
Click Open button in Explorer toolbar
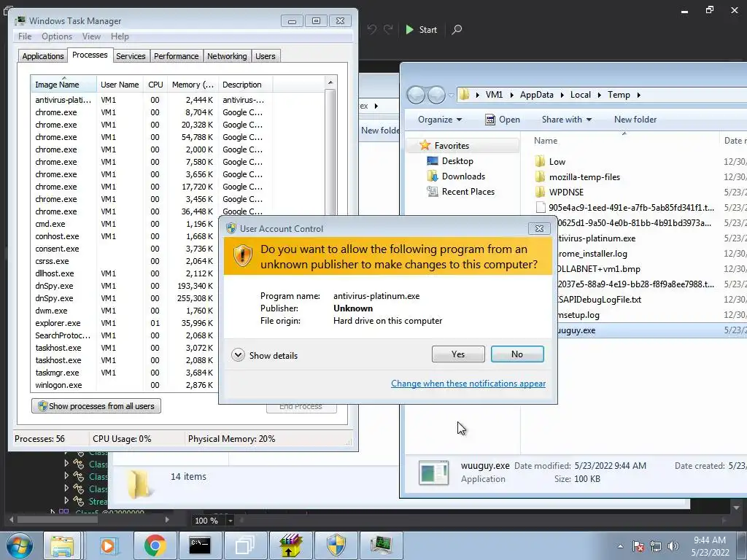pyautogui.click(x=502, y=120)
